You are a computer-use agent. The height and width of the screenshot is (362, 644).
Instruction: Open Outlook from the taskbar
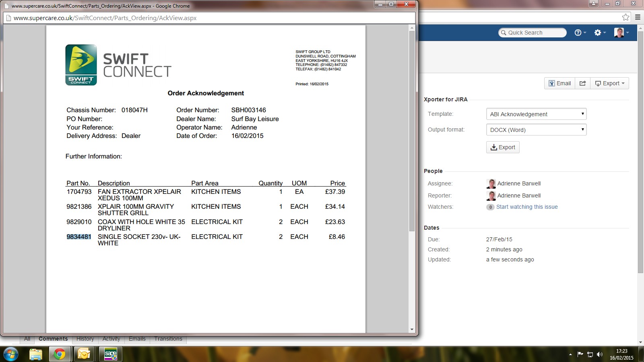tap(84, 354)
